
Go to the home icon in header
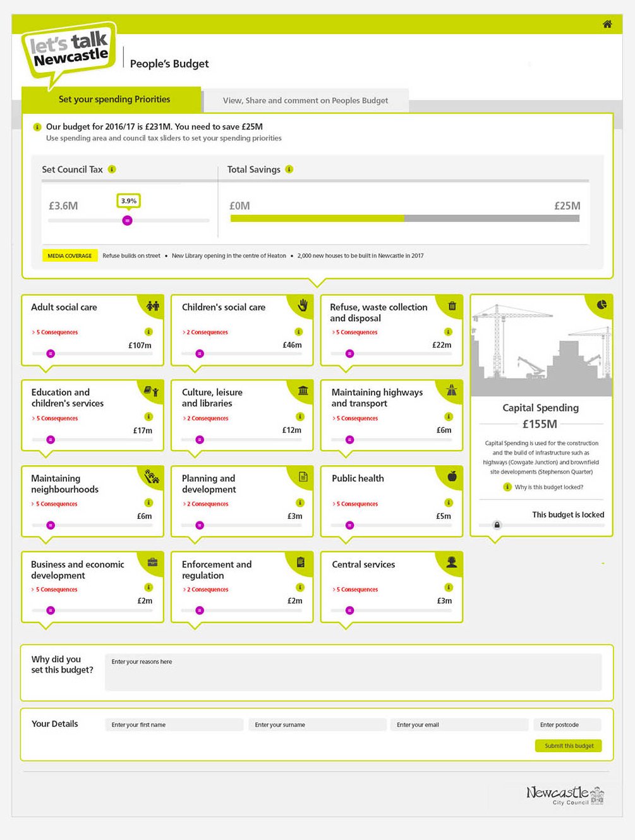[607, 24]
